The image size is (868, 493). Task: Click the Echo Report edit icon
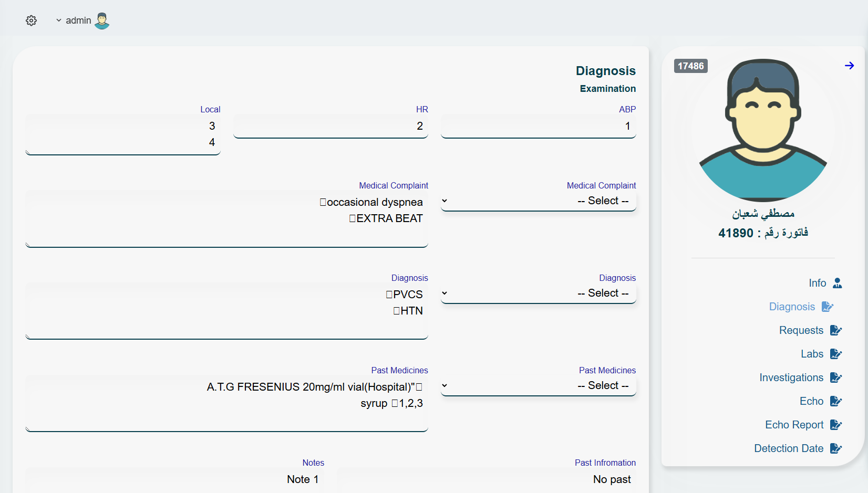point(835,425)
